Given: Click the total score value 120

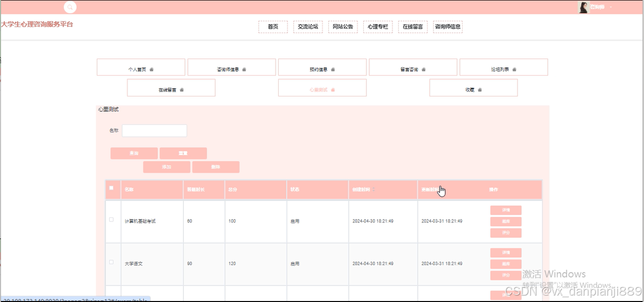Looking at the screenshot, I should pyautogui.click(x=232, y=264).
